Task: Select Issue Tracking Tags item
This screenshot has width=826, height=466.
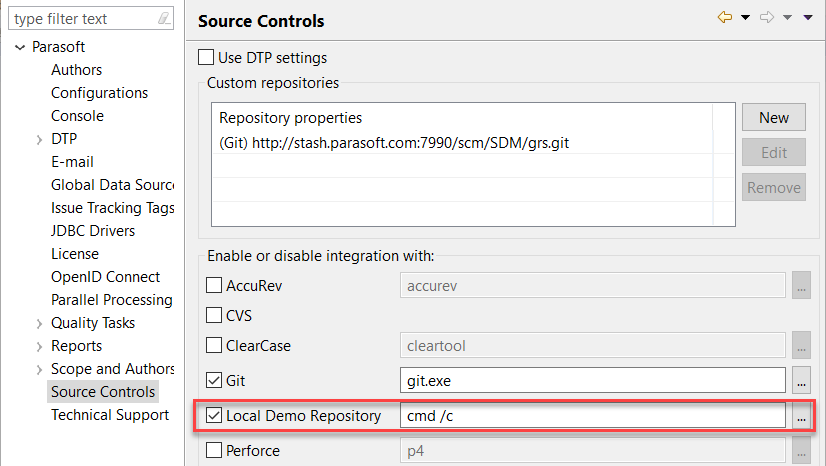Action: point(112,208)
